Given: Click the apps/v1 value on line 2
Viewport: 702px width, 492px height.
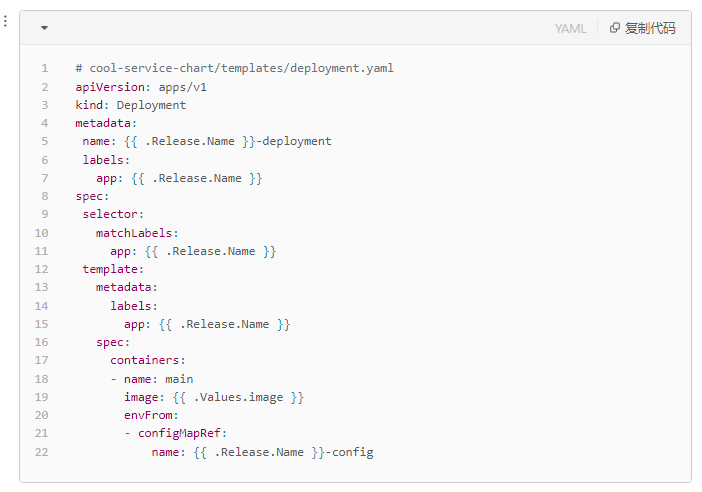Looking at the screenshot, I should point(183,87).
